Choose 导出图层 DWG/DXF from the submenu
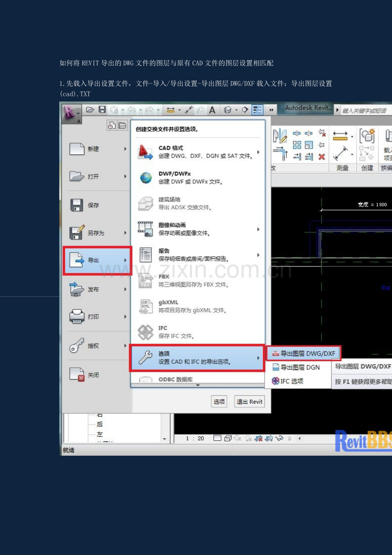Screen dimensions: 392x555 [x=304, y=353]
